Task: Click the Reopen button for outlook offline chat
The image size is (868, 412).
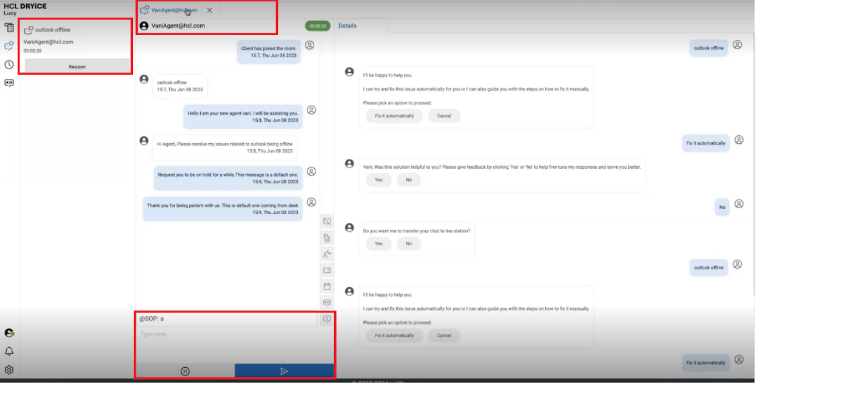Action: pyautogui.click(x=76, y=66)
